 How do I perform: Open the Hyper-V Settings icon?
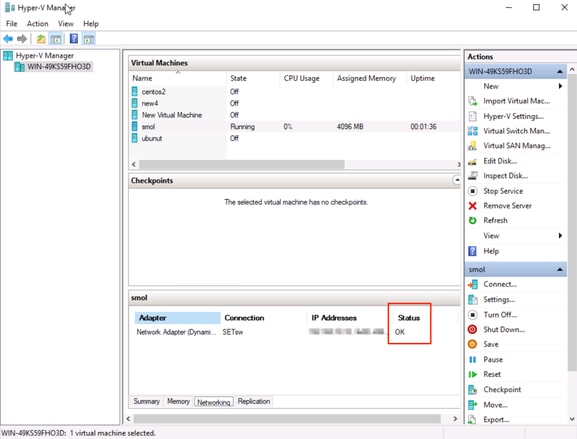pyautogui.click(x=472, y=116)
